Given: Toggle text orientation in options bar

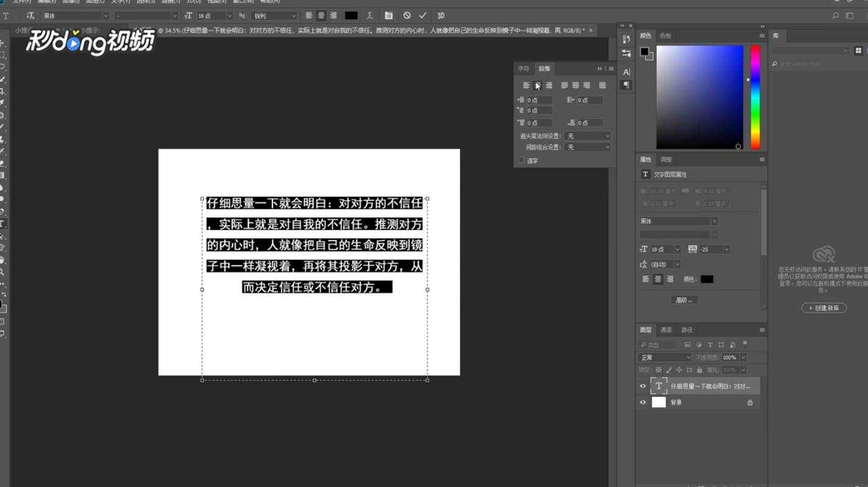Looking at the screenshot, I should 30,16.
